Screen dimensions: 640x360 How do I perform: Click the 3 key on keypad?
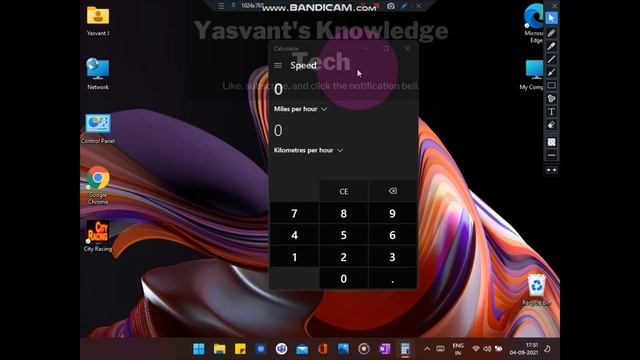tap(393, 257)
